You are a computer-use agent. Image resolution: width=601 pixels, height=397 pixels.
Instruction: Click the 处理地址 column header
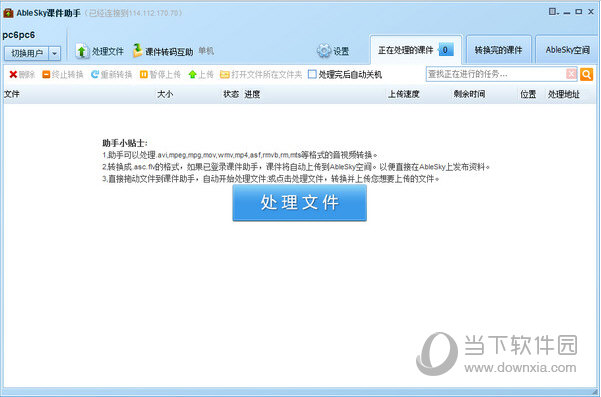(x=563, y=94)
